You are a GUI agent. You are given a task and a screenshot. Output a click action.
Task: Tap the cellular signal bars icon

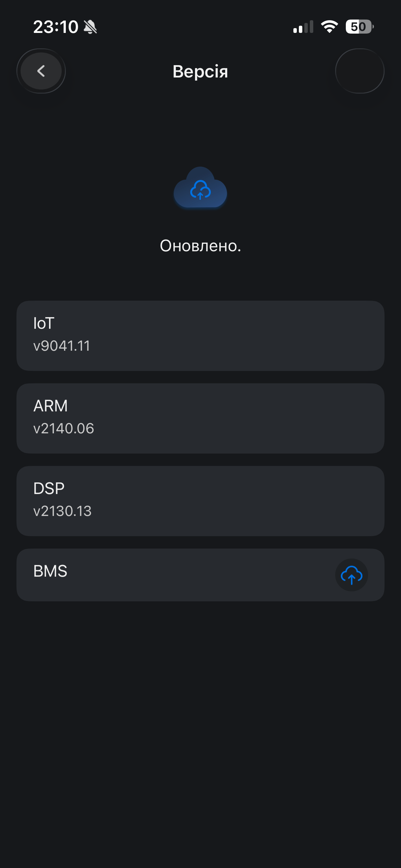pyautogui.click(x=303, y=27)
